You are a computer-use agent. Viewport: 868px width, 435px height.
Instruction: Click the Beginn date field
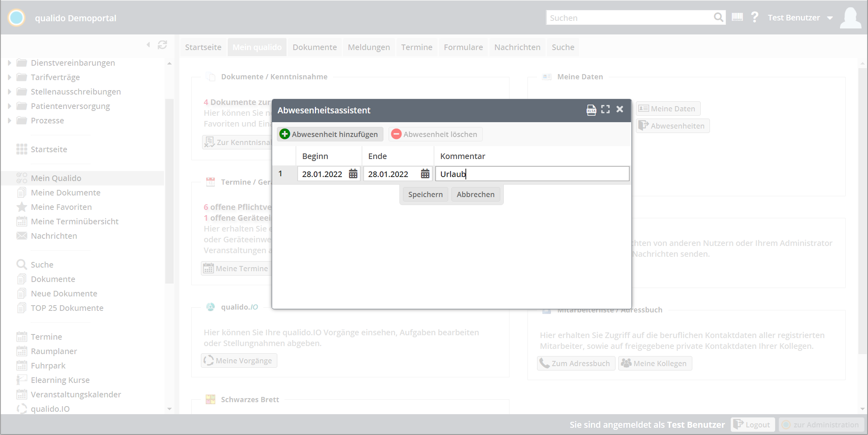(x=323, y=174)
